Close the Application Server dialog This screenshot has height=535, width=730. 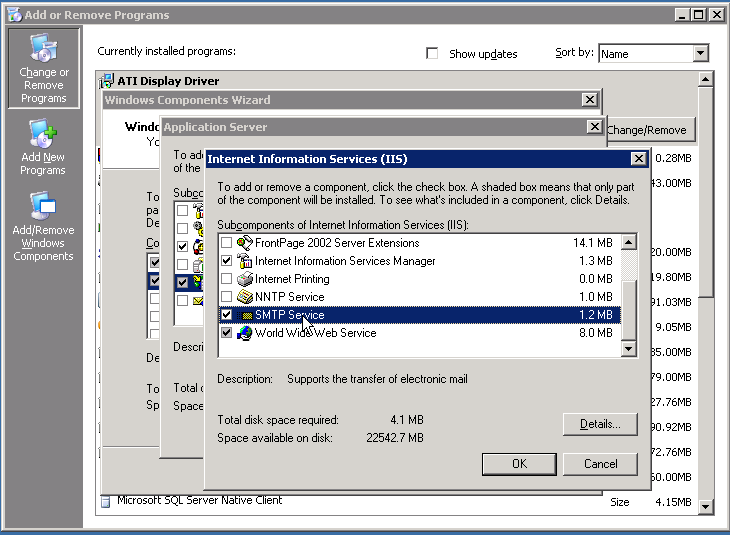coord(595,127)
